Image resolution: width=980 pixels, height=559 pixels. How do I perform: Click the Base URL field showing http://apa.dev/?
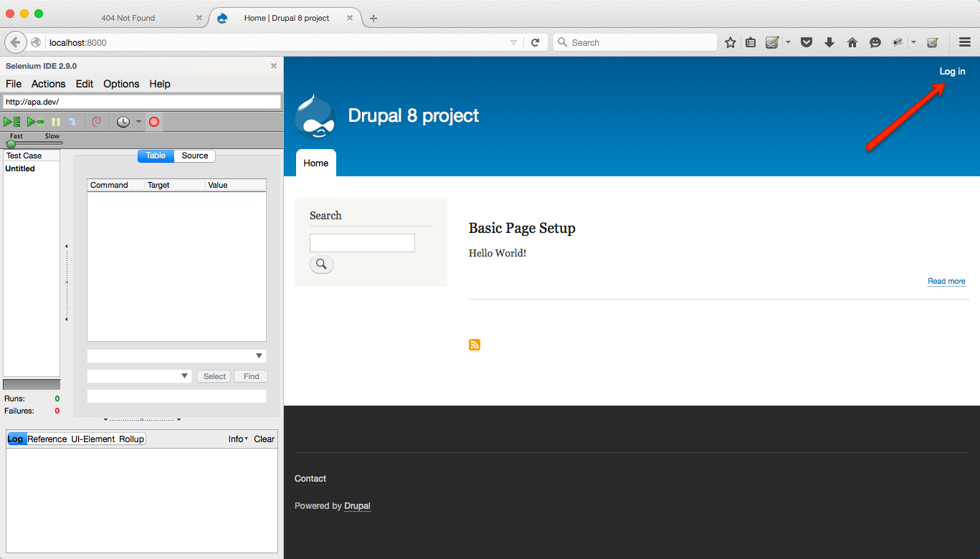tap(142, 102)
